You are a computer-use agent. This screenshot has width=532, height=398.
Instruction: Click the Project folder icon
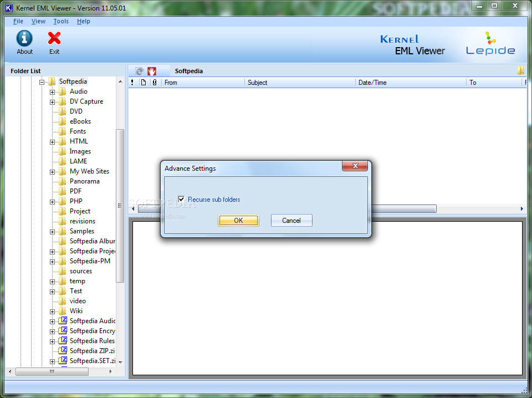click(x=63, y=211)
